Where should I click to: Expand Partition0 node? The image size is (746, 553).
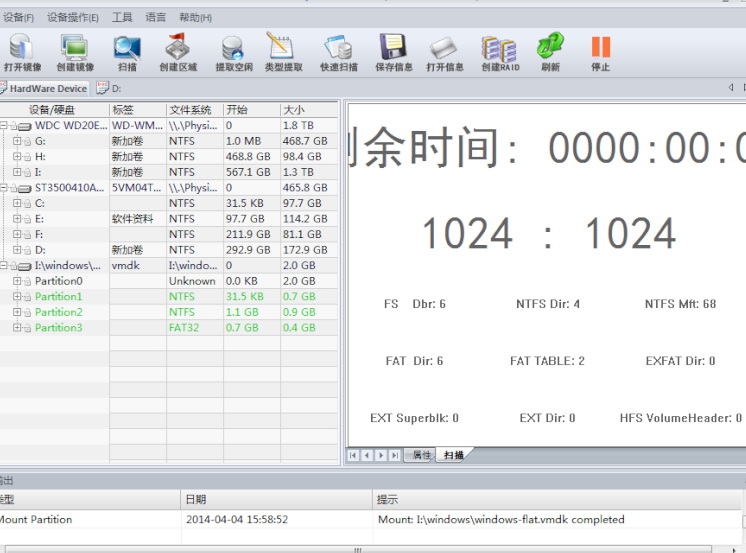17,281
